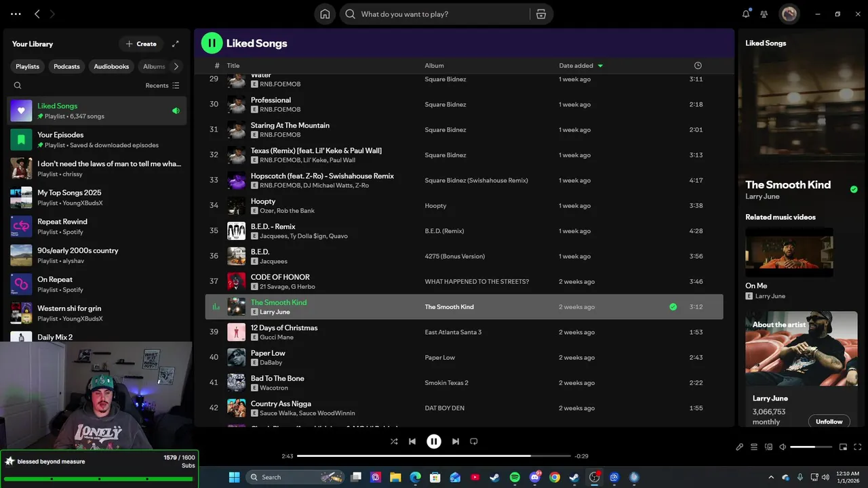
Task: Open the Browse icon in search bar
Action: [540, 14]
